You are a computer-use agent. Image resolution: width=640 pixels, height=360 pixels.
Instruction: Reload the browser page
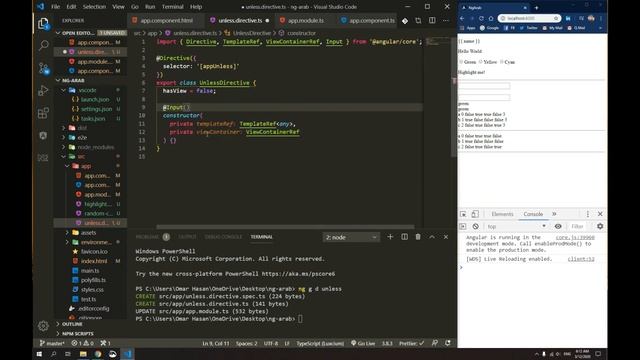(482, 18)
